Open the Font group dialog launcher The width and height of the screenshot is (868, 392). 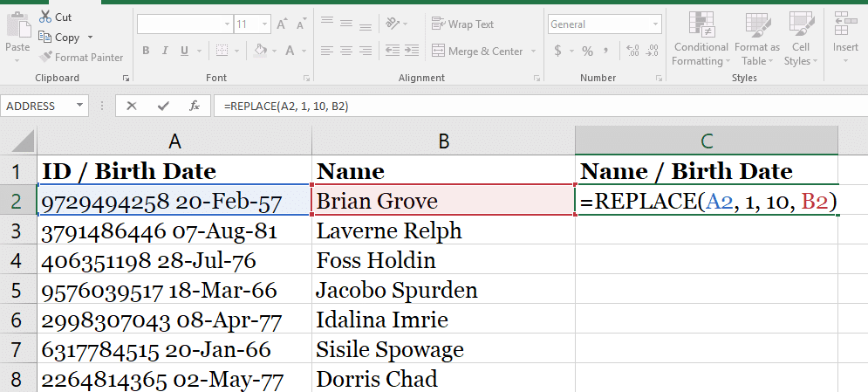click(307, 79)
